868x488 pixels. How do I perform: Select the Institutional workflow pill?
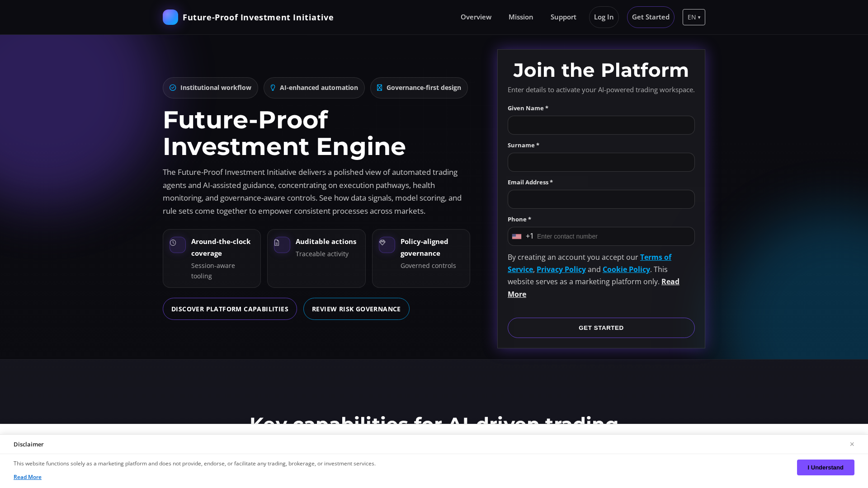pyautogui.click(x=210, y=88)
